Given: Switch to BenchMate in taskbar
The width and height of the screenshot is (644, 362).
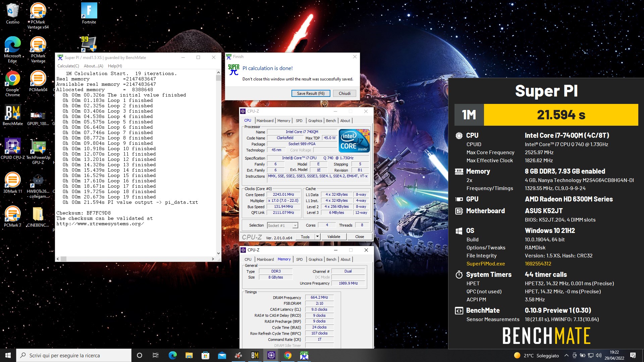Looking at the screenshot, I should 255,355.
